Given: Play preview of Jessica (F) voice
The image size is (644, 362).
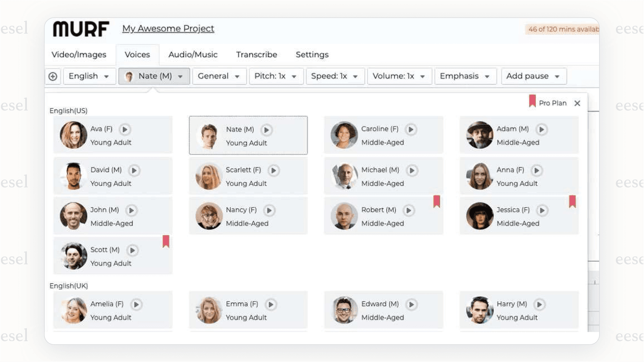Looking at the screenshot, I should coord(542,210).
